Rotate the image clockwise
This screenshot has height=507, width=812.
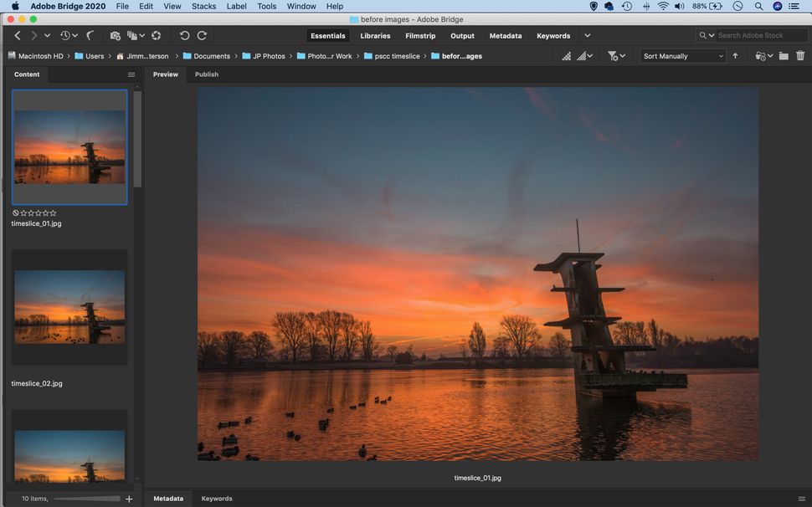(x=202, y=35)
